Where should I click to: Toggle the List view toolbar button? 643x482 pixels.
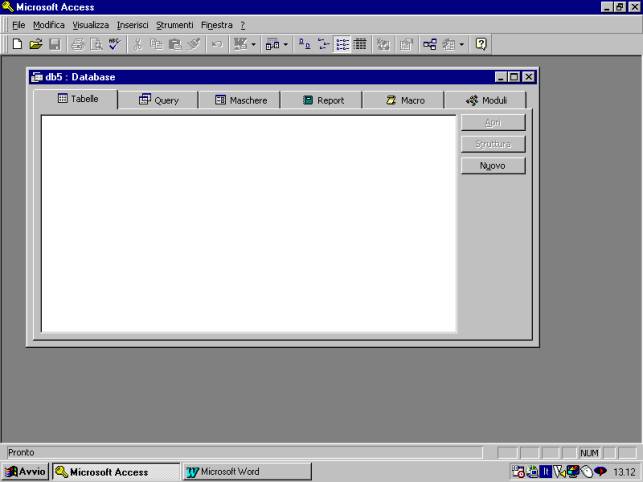click(342, 44)
